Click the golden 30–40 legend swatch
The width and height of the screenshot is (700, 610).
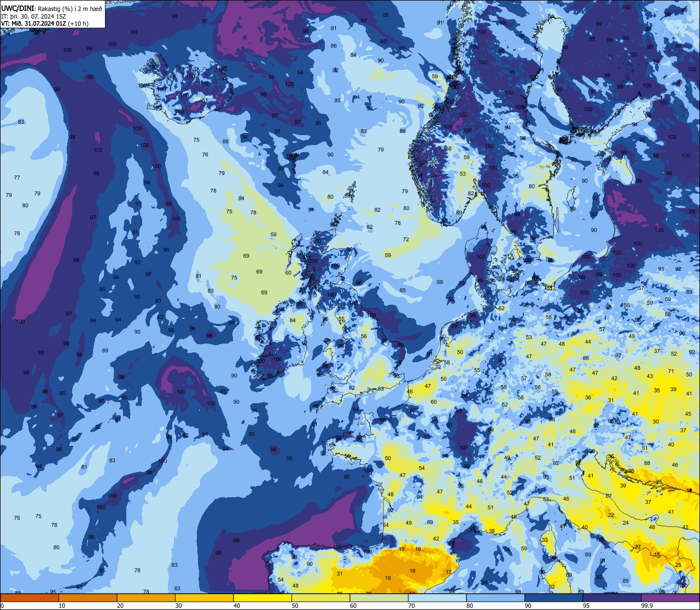[204, 598]
